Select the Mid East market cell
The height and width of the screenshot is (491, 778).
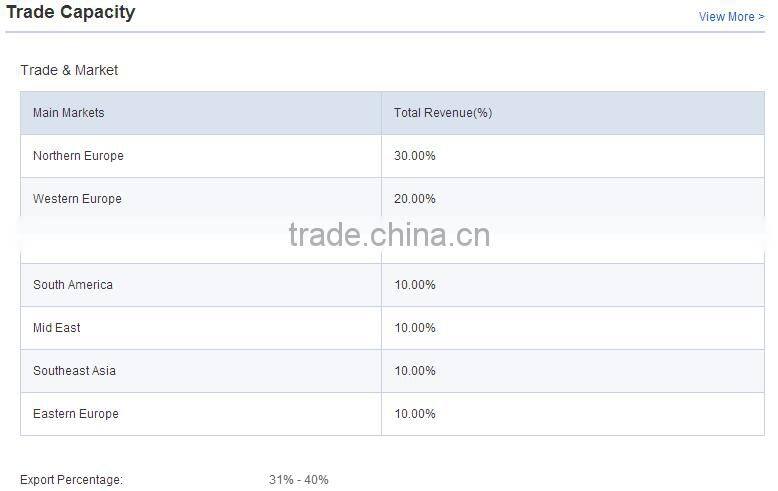click(56, 328)
